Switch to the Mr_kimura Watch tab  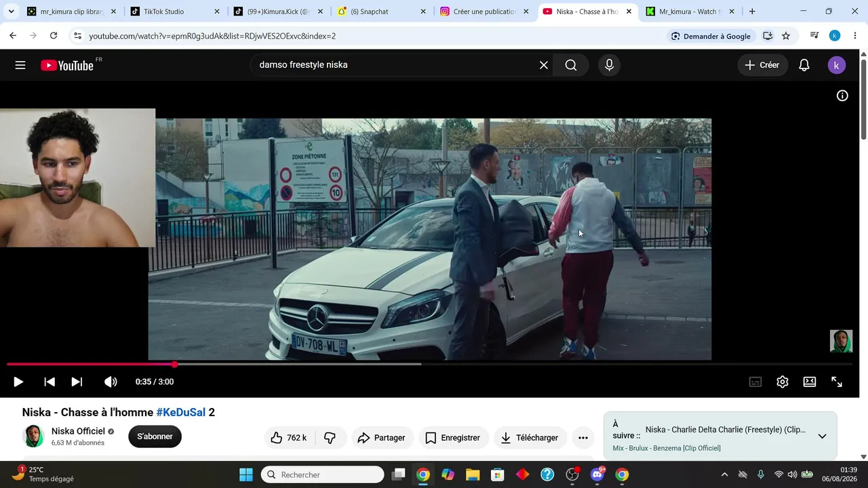690,12
